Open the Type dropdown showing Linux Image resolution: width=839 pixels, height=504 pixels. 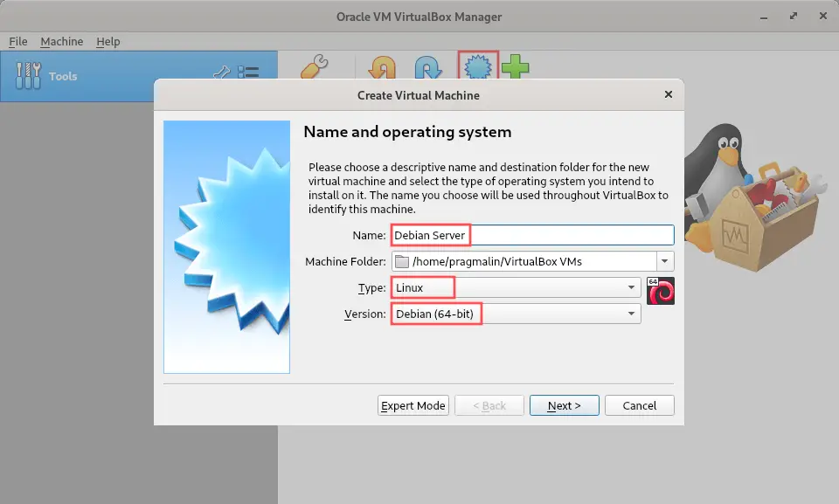pyautogui.click(x=516, y=287)
